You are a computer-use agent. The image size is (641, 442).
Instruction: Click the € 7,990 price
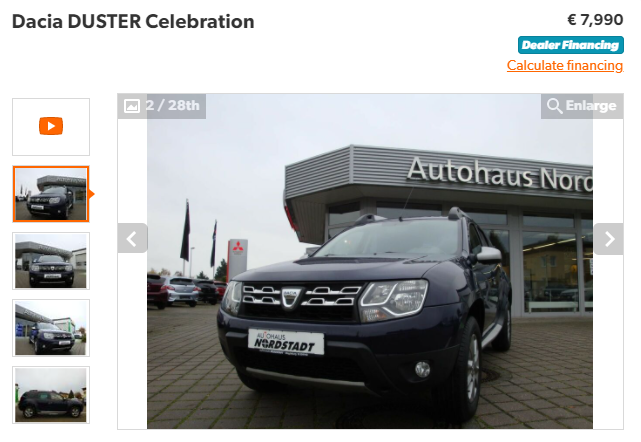click(x=595, y=20)
